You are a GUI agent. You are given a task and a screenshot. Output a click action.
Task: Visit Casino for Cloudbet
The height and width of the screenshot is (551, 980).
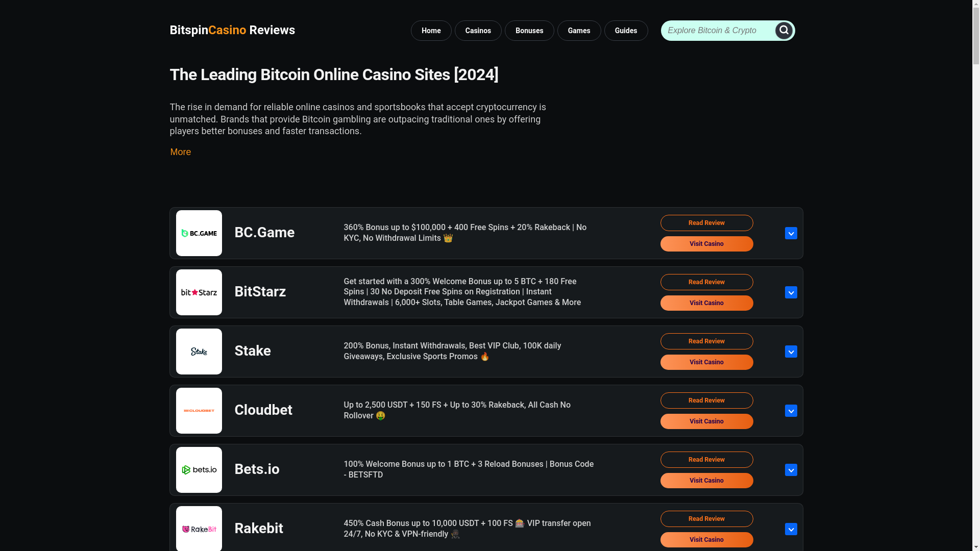[707, 421]
